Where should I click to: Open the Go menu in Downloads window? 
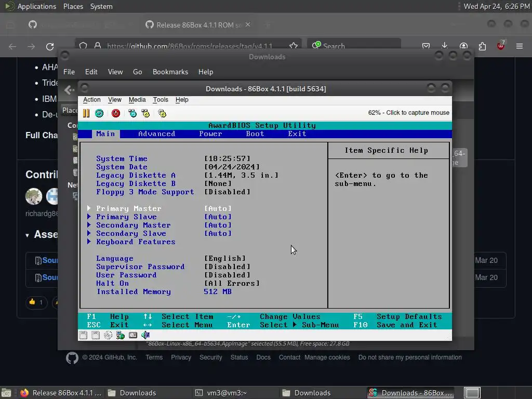tap(137, 72)
